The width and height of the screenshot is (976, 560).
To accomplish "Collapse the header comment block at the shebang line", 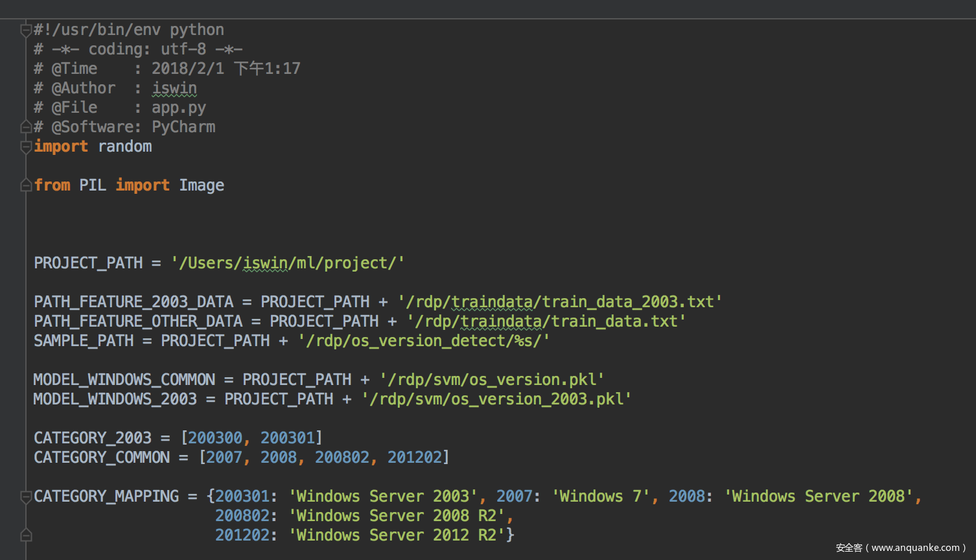I will [26, 30].
